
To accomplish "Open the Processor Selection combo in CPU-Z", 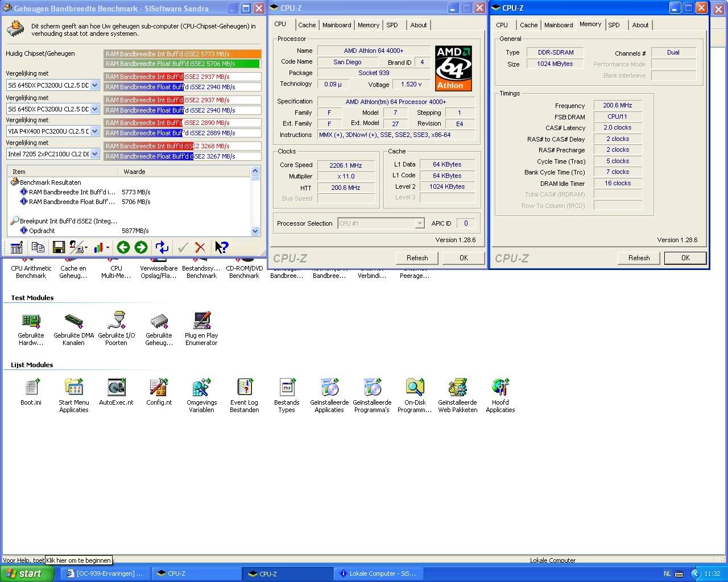I will pos(381,223).
